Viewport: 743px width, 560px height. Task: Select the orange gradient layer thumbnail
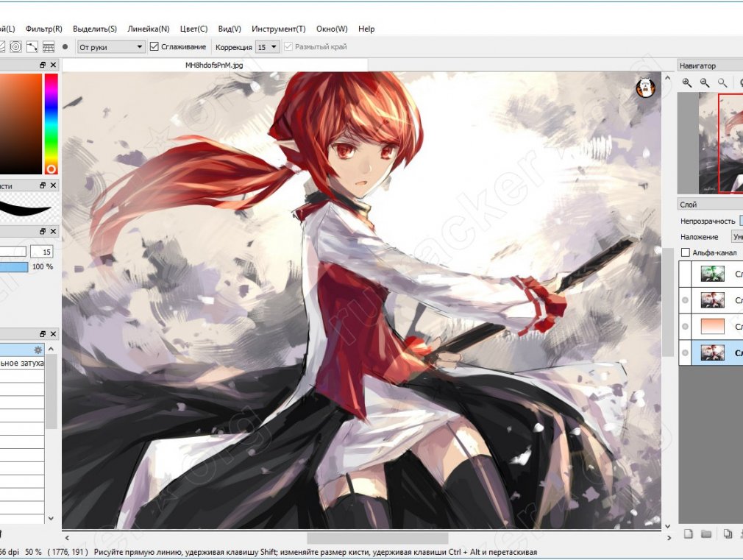[x=712, y=327]
